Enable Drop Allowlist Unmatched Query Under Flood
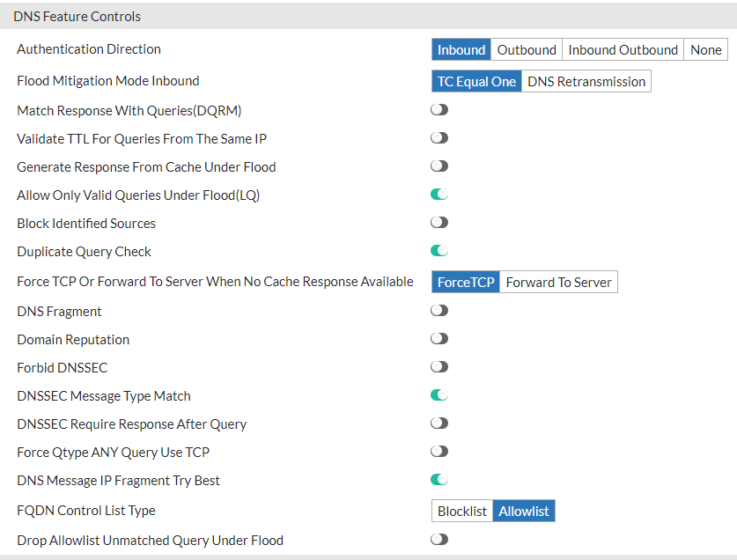 (439, 539)
